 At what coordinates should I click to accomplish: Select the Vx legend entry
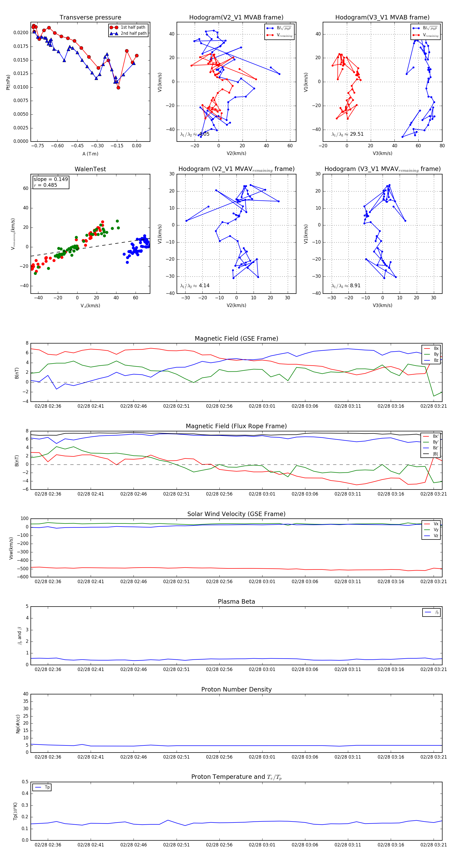pos(431,524)
